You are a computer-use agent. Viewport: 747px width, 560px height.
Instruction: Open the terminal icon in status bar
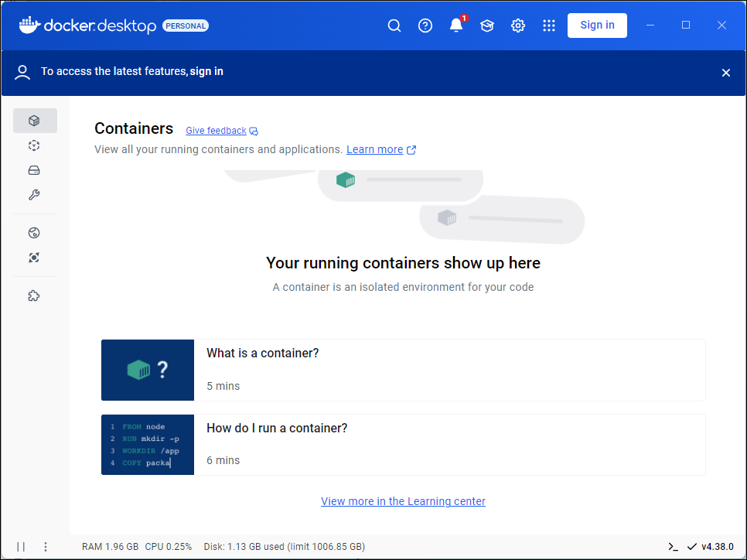click(x=673, y=547)
